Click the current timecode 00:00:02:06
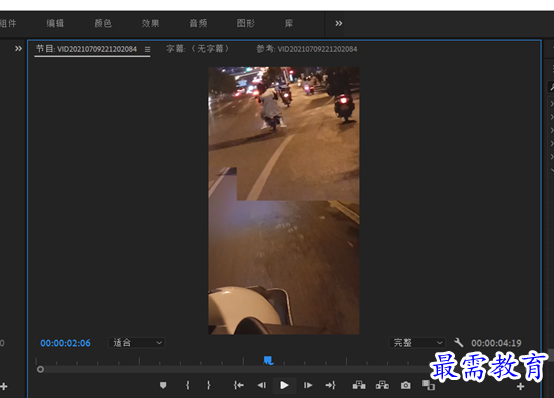 [x=65, y=343]
